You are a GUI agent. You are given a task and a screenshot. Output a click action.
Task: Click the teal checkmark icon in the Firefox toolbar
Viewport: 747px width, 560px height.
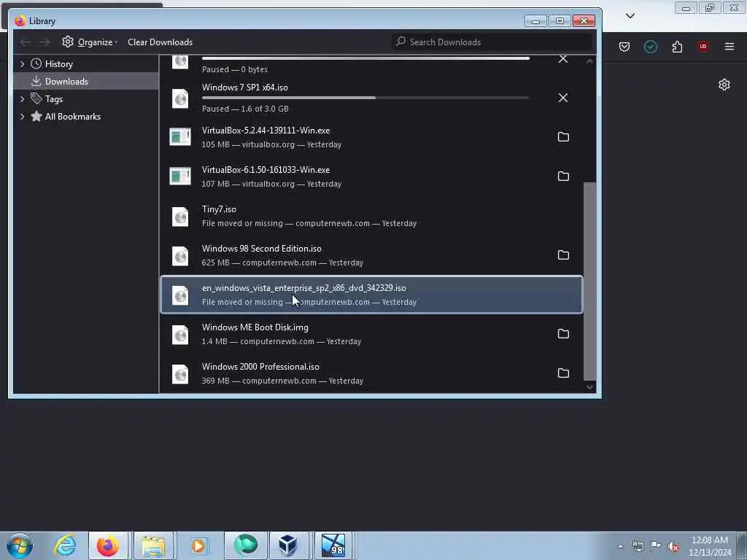tap(651, 47)
